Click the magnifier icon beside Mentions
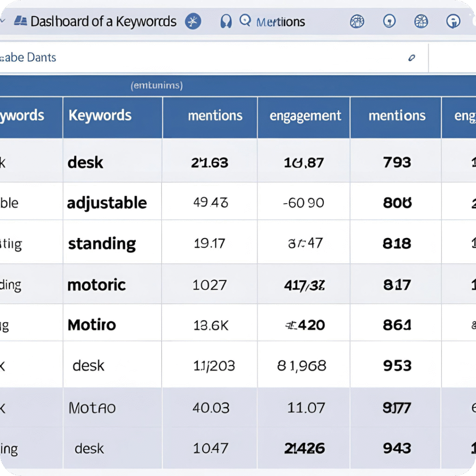 (x=245, y=20)
